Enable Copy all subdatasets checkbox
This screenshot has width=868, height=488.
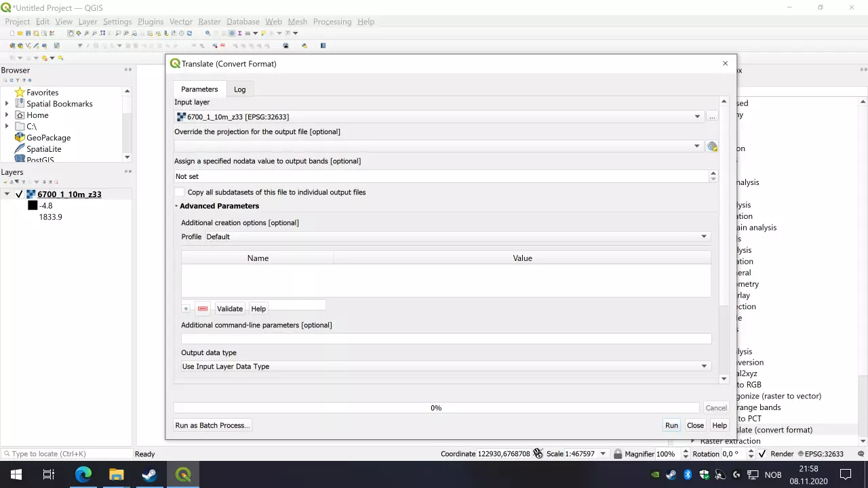(x=180, y=192)
